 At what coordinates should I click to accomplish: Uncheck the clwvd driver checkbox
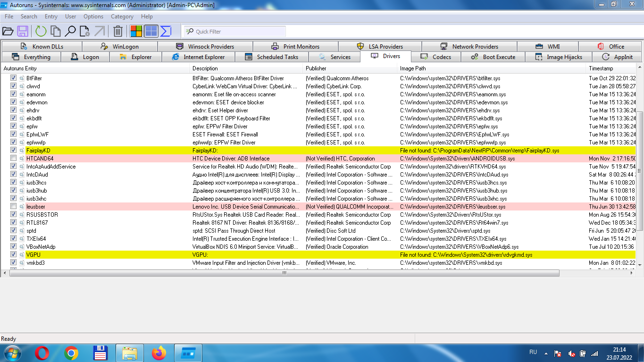click(13, 86)
